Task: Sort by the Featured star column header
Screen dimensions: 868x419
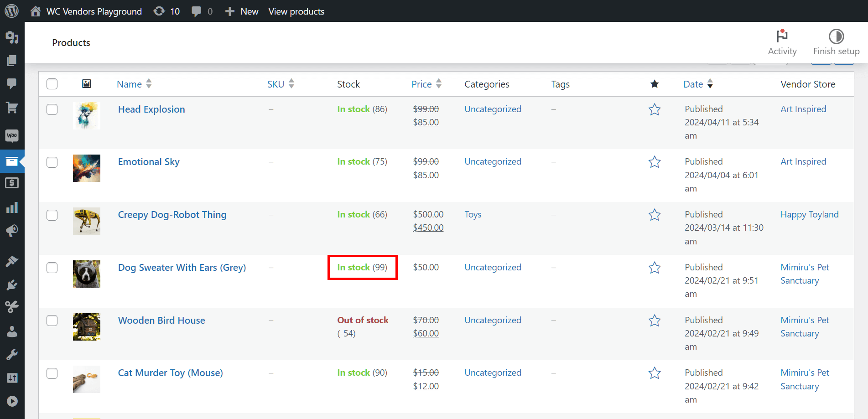Action: [x=655, y=84]
